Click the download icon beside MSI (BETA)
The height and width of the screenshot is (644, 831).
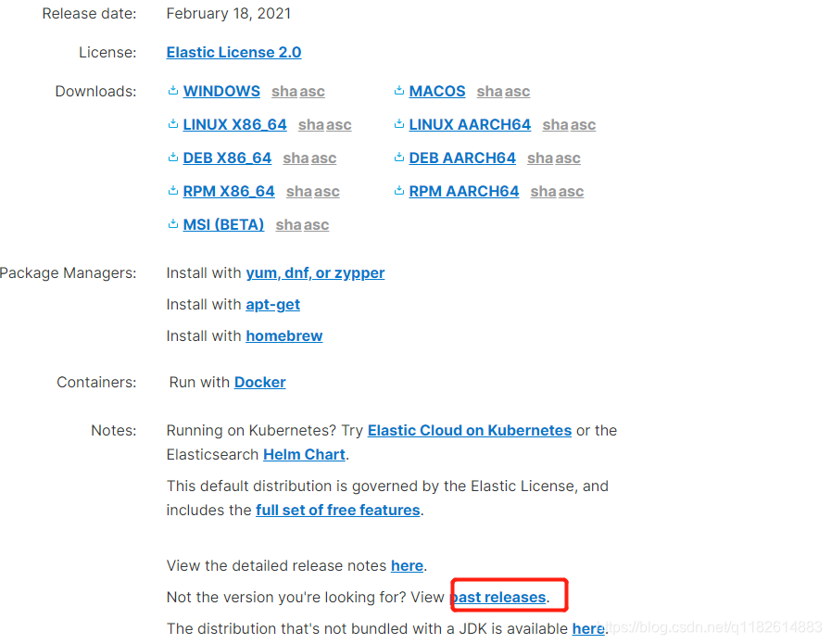pyautogui.click(x=172, y=224)
